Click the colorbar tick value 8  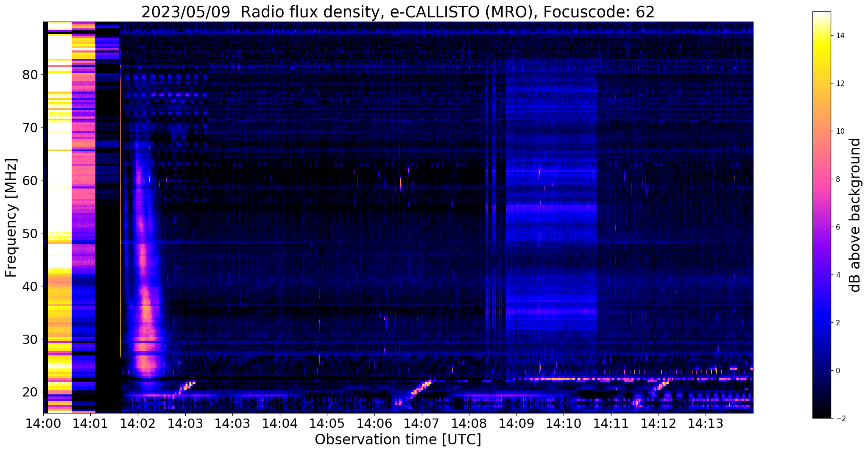click(x=837, y=179)
